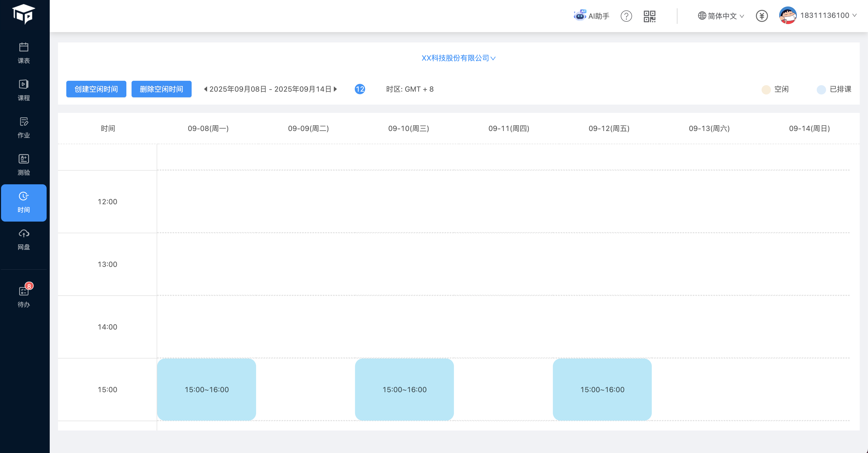Click the 删除空闲时间 button

click(x=161, y=89)
